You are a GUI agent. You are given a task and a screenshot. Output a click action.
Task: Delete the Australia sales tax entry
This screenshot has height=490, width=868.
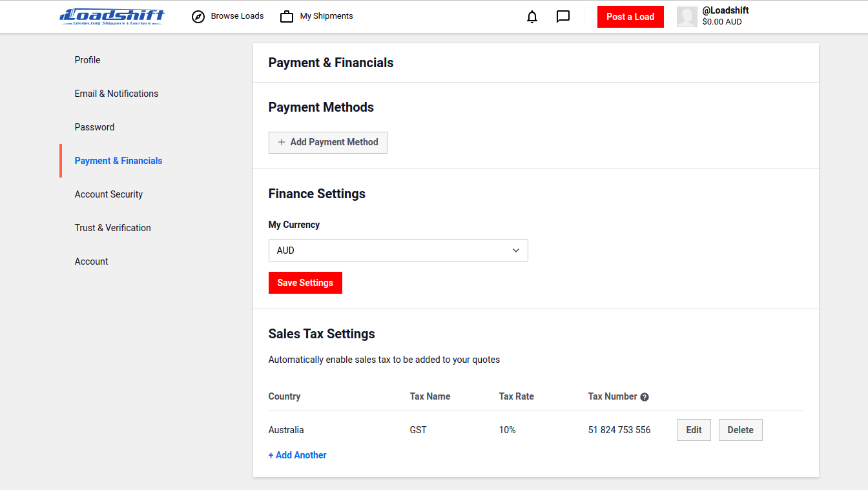point(740,429)
